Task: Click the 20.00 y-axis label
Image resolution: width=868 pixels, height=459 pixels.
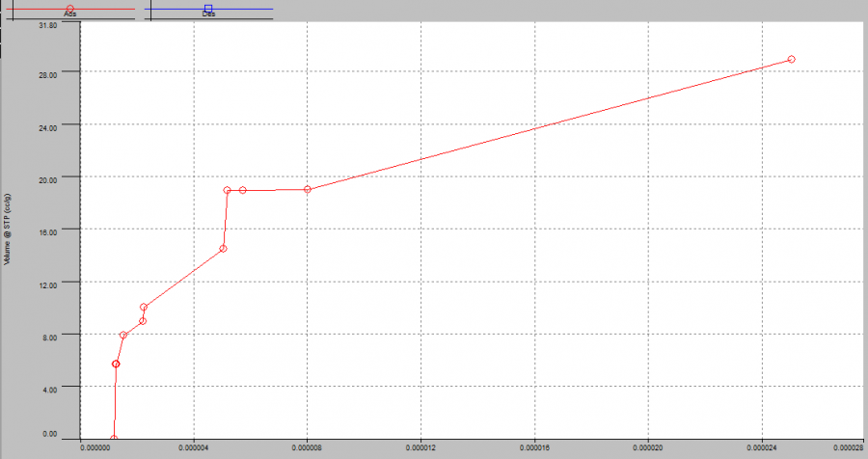Action: click(48, 180)
